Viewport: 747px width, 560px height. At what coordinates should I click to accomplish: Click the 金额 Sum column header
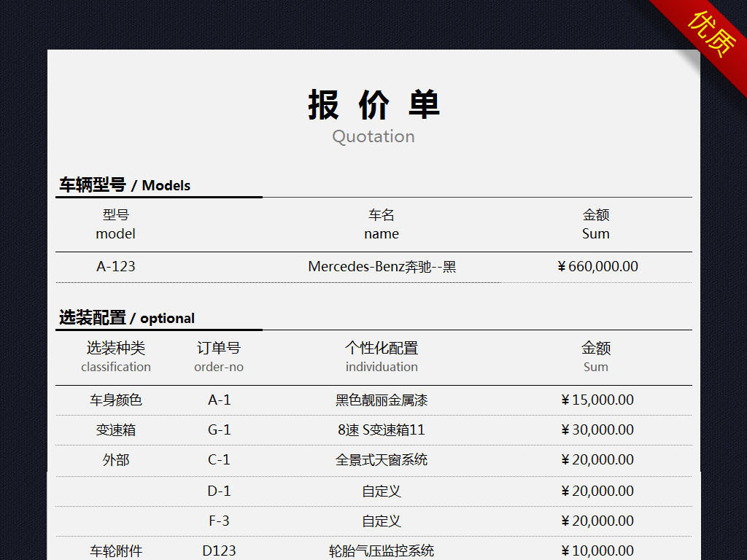[596, 224]
